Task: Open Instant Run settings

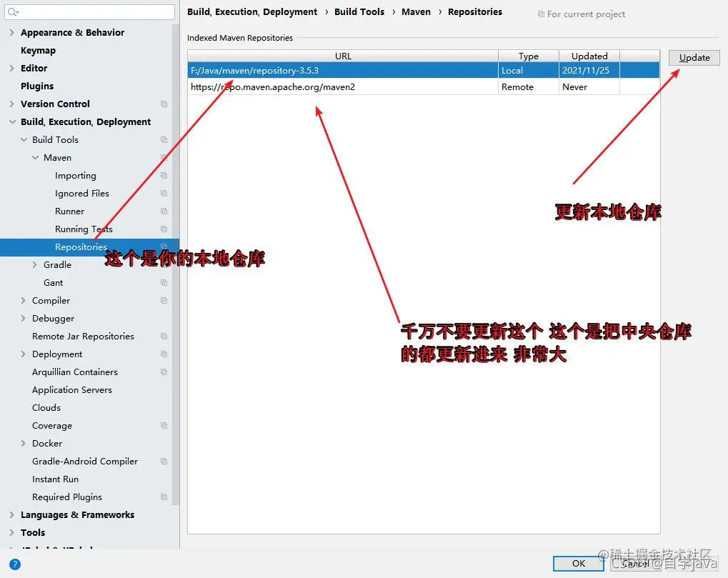Action: 55,479
